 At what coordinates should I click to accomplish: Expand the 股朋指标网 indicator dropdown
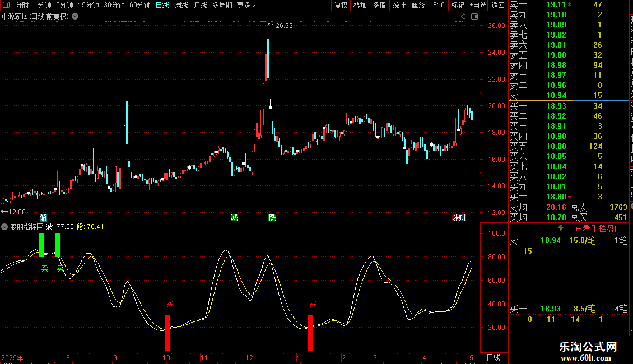point(4,227)
